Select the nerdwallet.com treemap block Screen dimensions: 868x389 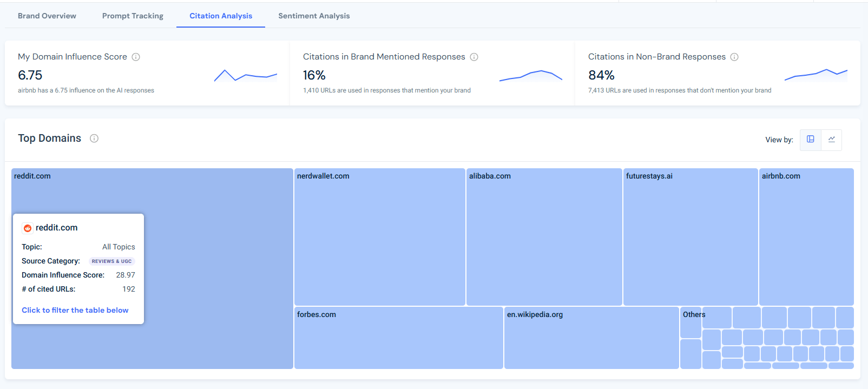coord(380,237)
